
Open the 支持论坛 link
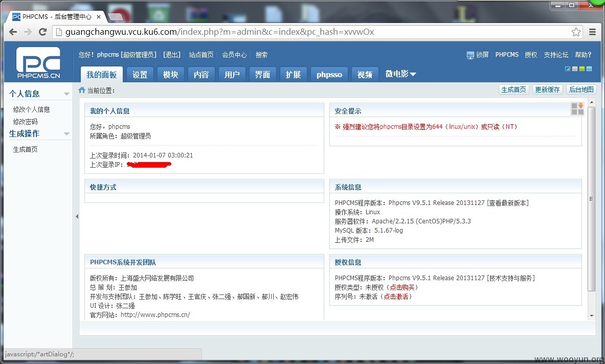tap(556, 55)
